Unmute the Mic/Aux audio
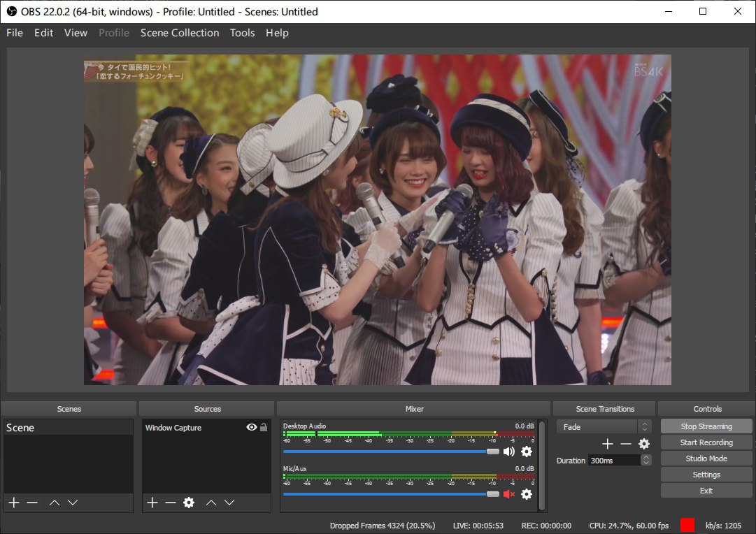756x534 pixels. pos(508,494)
